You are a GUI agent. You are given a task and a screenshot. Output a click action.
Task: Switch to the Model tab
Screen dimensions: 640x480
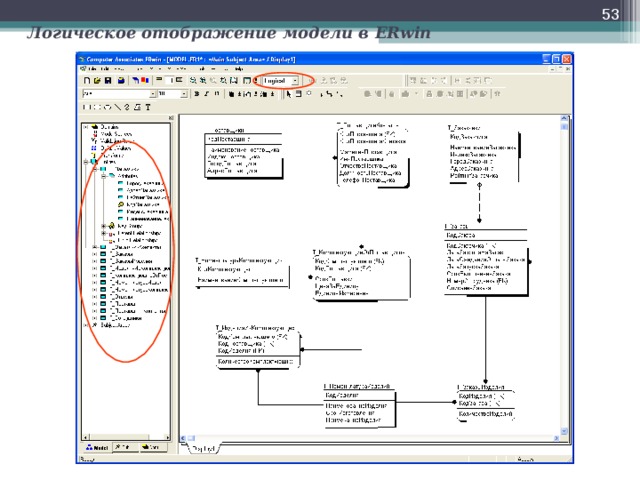(x=98, y=449)
